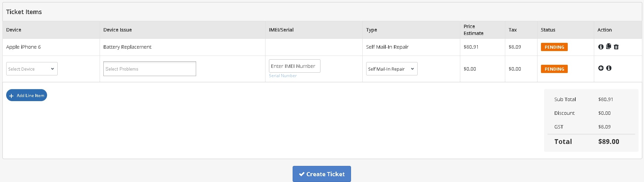The image size is (644, 182).
Task: Click the Serial Number link
Action: [283, 76]
